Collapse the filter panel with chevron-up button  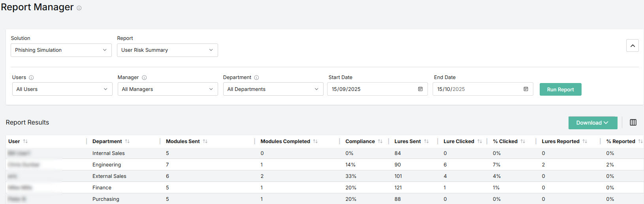(633, 45)
